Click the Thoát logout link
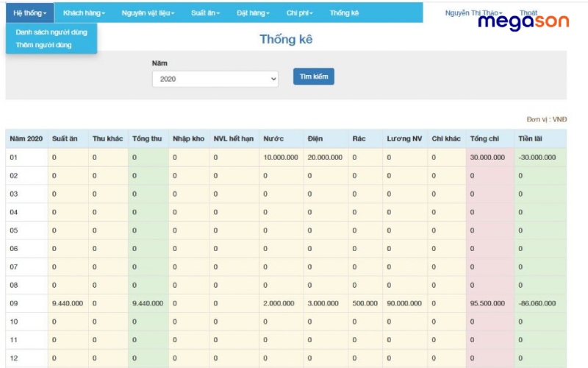The height and width of the screenshot is (368, 588). pyautogui.click(x=528, y=13)
